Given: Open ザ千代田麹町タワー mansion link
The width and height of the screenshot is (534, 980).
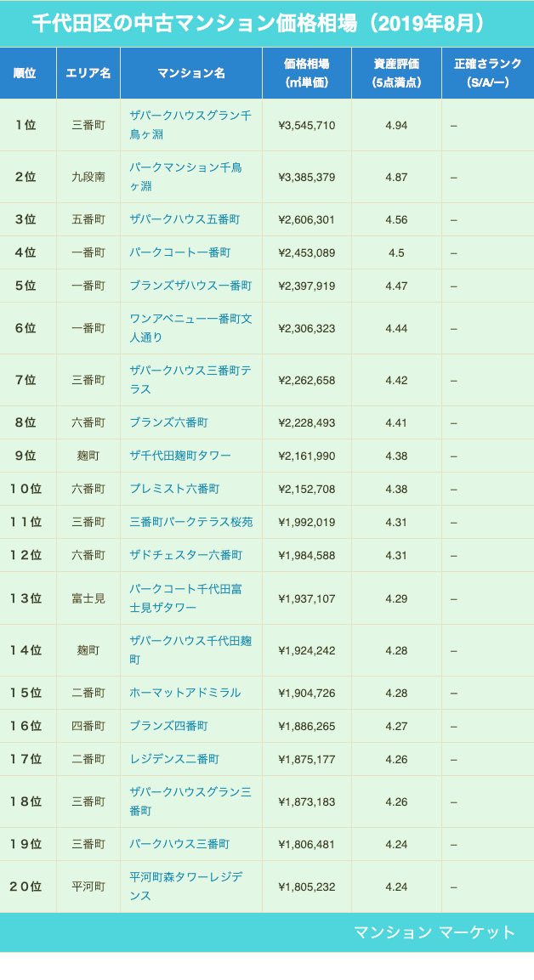Looking at the screenshot, I should 180,456.
